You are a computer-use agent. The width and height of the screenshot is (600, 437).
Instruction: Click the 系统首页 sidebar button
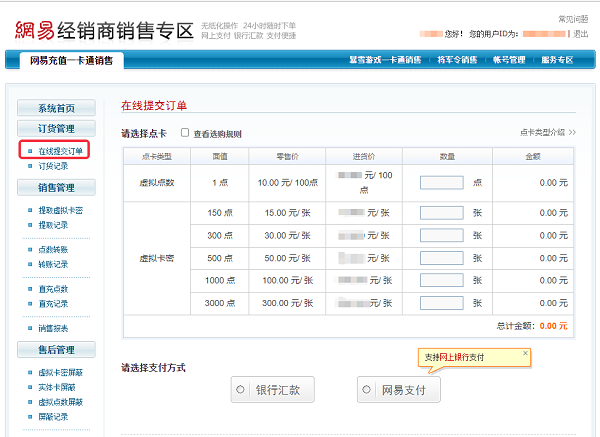[56, 108]
